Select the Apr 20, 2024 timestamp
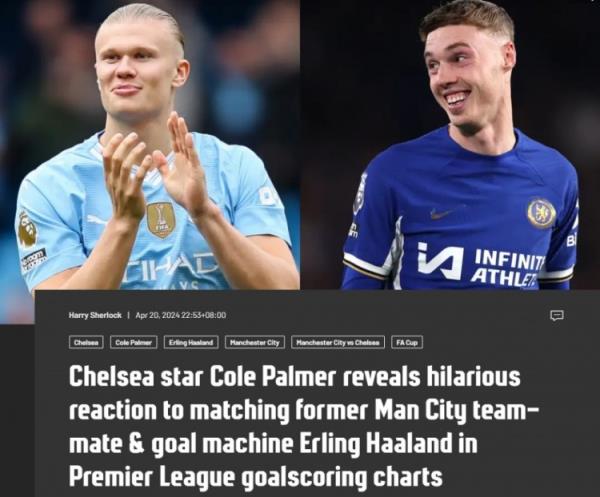The height and width of the screenshot is (497, 600). pos(181,315)
